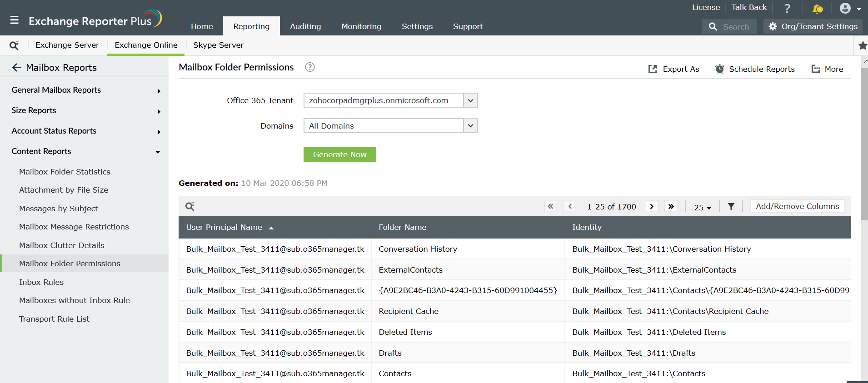Open Schedule Reports
This screenshot has width=868, height=383.
pos(755,69)
